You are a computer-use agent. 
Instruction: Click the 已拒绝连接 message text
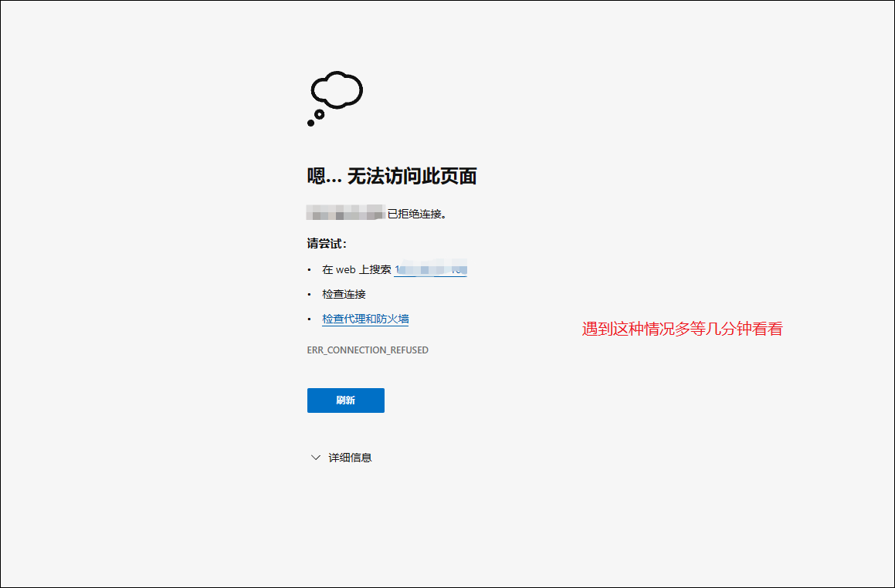coord(416,214)
